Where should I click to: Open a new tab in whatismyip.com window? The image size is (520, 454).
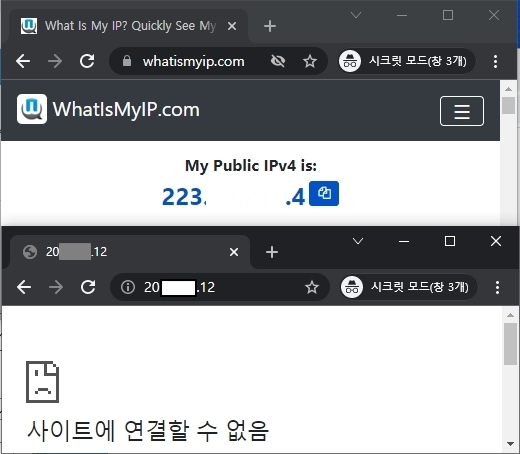(270, 26)
